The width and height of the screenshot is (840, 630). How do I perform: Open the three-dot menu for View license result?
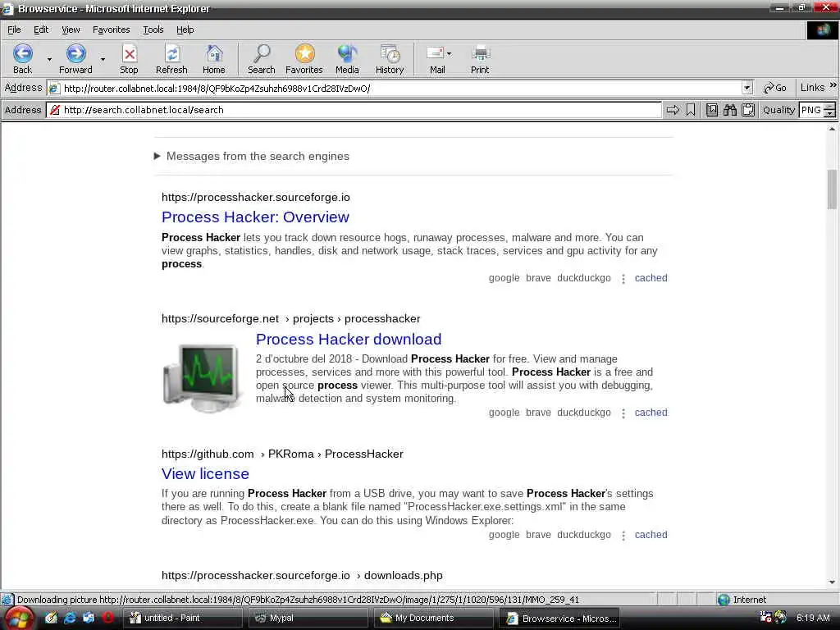(x=623, y=535)
